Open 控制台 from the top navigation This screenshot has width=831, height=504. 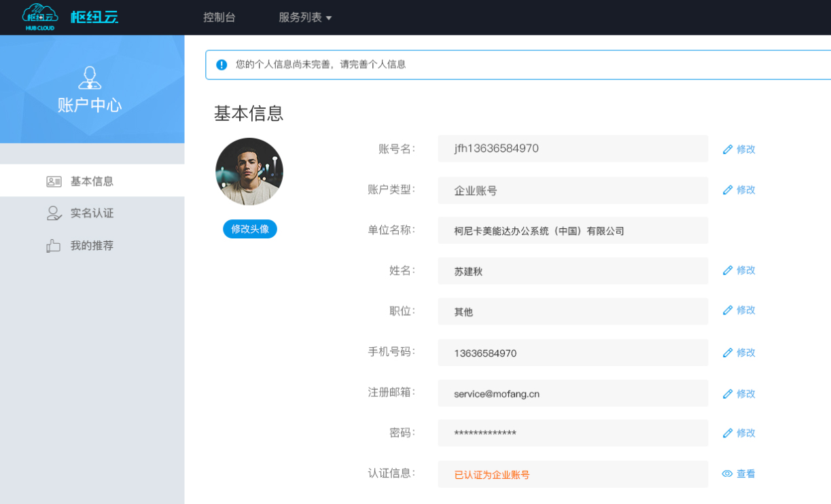pos(219,18)
